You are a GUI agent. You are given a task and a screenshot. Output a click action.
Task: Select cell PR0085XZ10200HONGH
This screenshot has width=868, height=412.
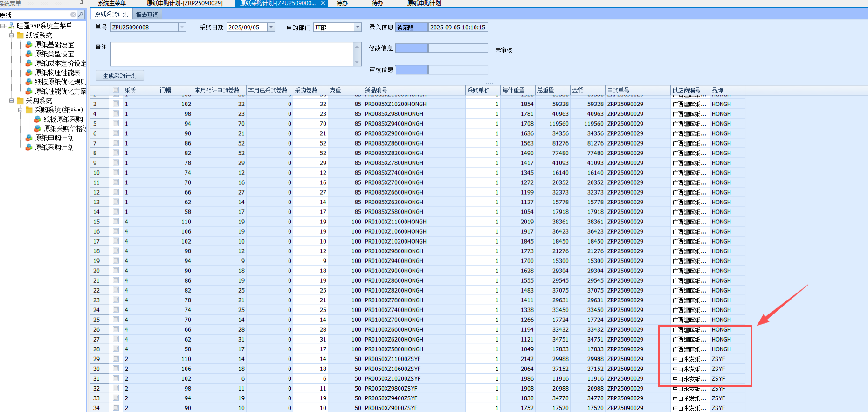click(x=414, y=104)
